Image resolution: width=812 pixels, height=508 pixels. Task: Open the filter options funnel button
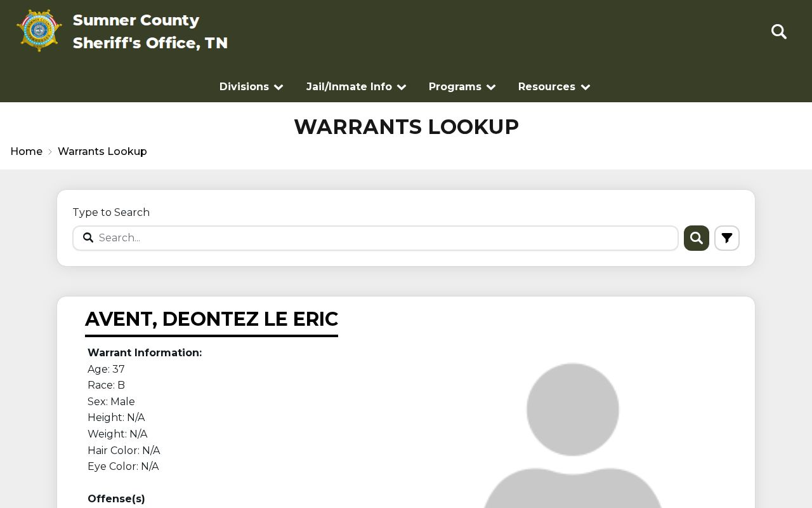point(727,238)
